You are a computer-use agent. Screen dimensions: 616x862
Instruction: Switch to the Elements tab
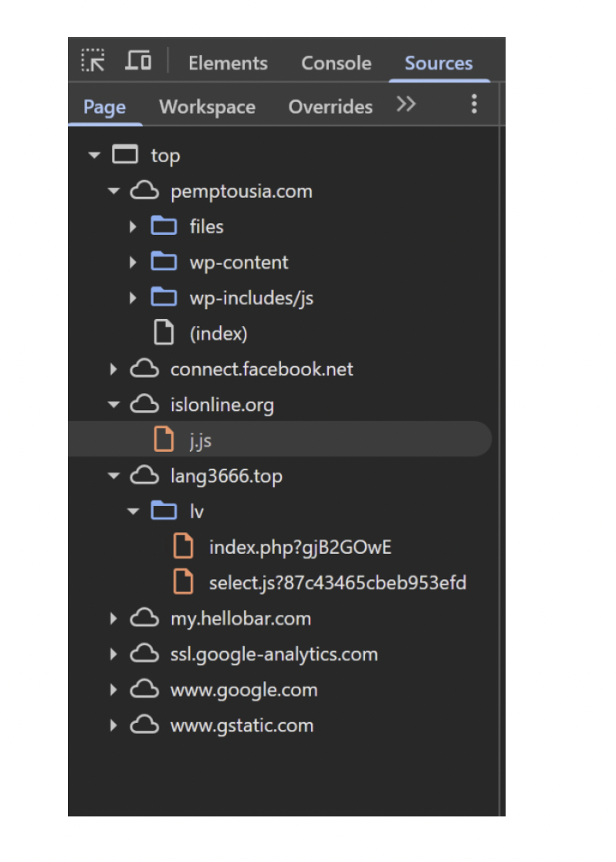pos(228,63)
